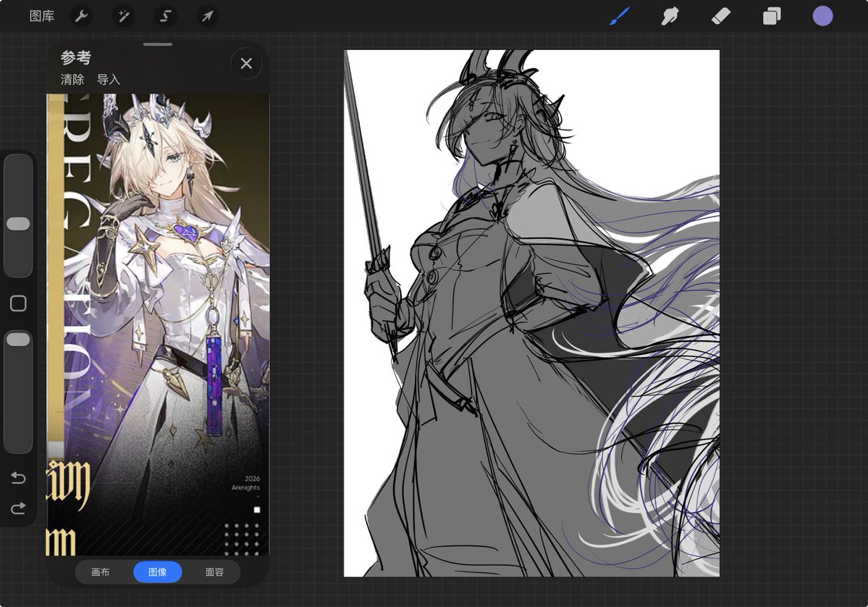
Task: Tap the square modify button on sidebar
Action: [18, 303]
